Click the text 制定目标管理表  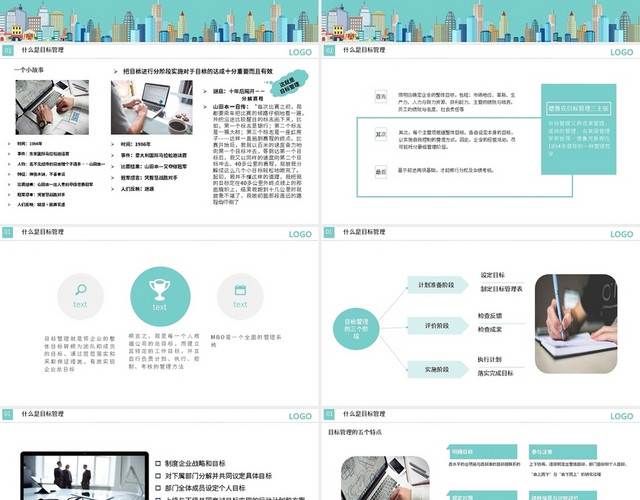click(502, 289)
